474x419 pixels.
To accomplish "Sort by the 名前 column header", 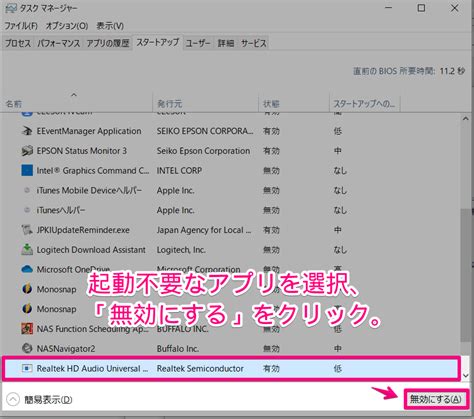I will click(77, 104).
